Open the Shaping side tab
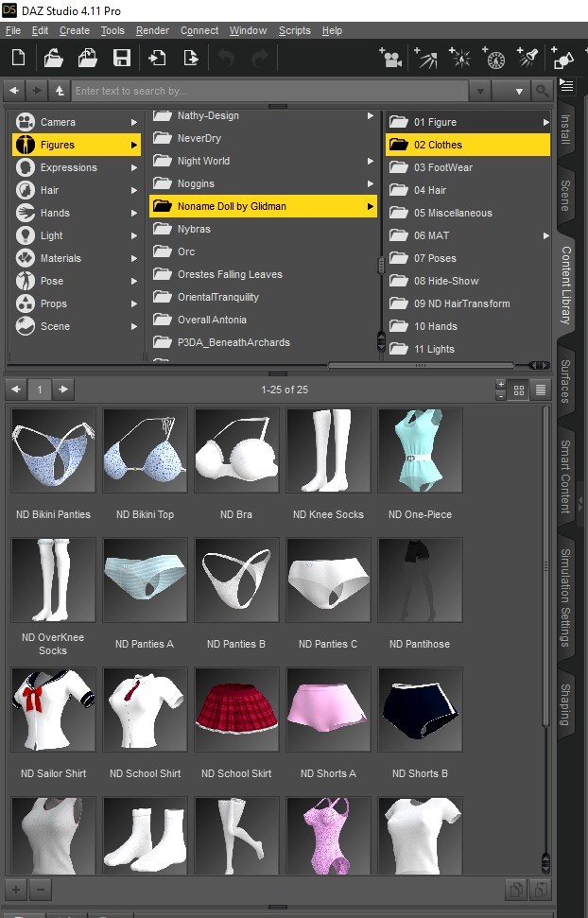 (x=565, y=704)
